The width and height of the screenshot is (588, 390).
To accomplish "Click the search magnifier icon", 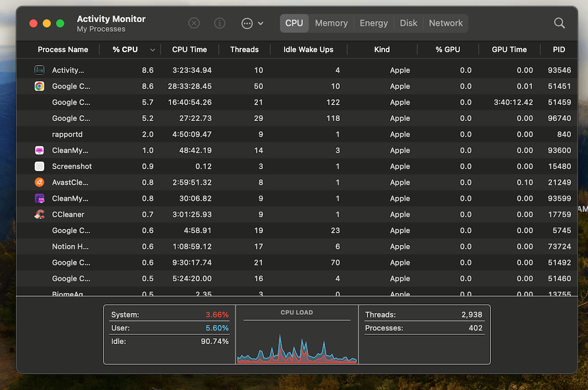I will [559, 23].
